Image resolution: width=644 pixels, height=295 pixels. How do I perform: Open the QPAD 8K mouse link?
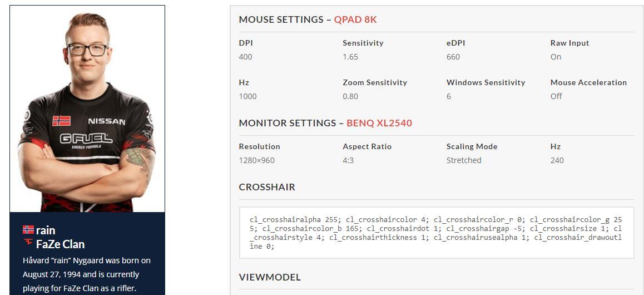point(355,19)
